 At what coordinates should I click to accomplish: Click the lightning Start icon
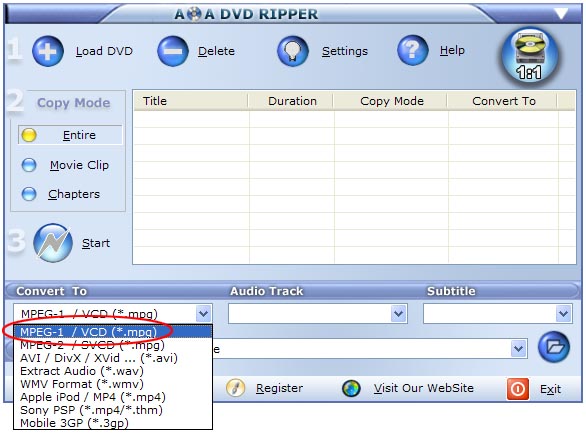[x=53, y=243]
